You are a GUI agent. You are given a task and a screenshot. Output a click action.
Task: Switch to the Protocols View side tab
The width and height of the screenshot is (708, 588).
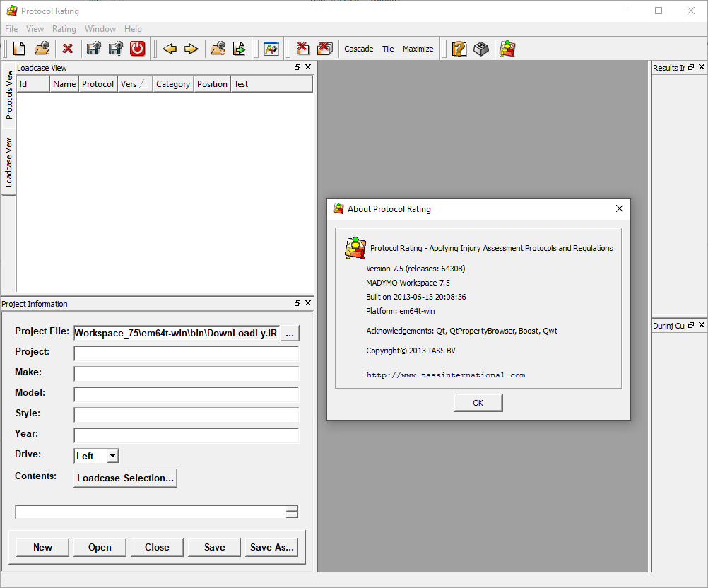pos(9,94)
